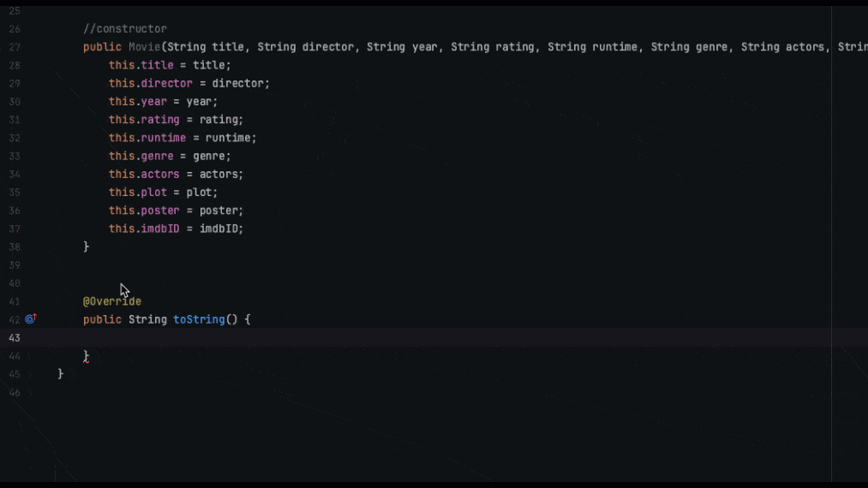This screenshot has height=488, width=868.
Task: Click line number 45 in the gutter
Action: tap(15, 375)
